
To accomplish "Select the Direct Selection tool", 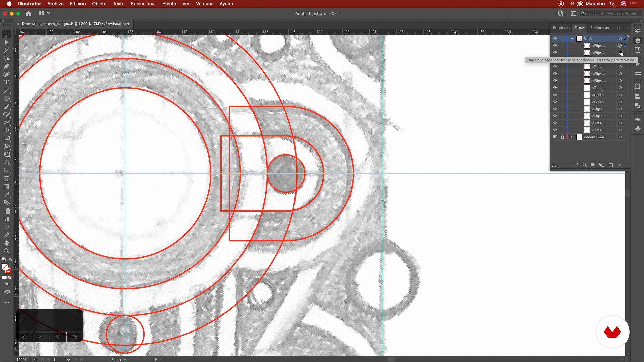I will click(x=6, y=42).
